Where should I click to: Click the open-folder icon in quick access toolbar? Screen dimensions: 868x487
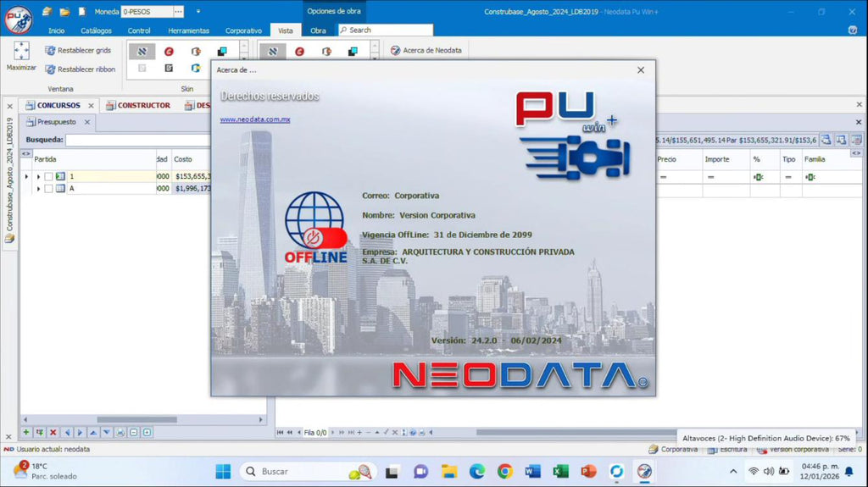pyautogui.click(x=64, y=11)
